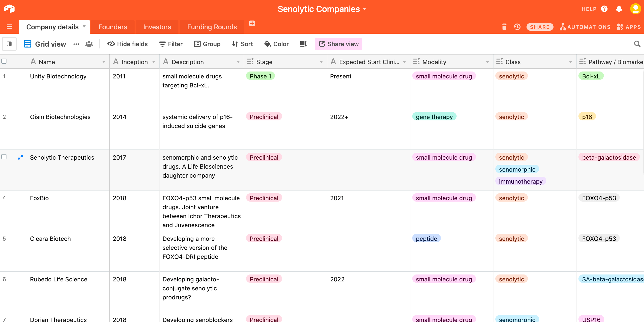Open the Color records option
644x322 pixels.
point(277,44)
